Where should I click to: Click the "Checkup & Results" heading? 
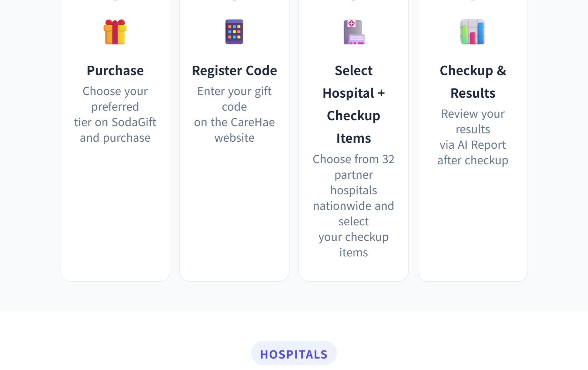(473, 81)
